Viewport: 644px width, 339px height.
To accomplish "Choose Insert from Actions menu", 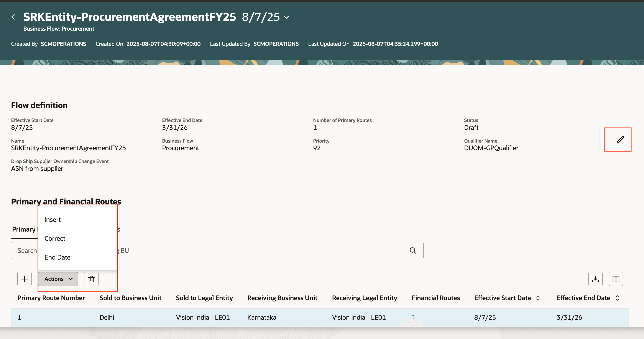I will 53,219.
